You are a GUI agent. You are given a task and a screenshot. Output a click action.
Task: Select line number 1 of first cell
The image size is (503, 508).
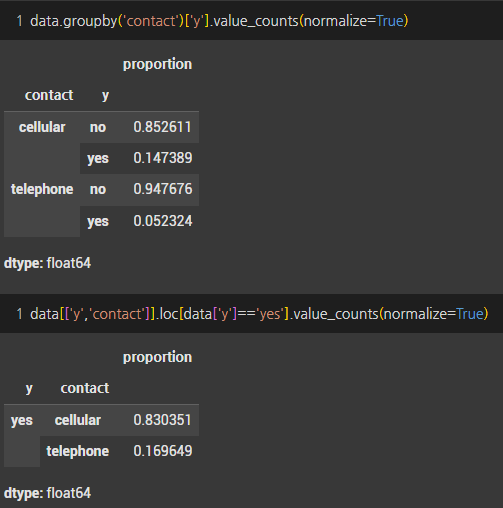(x=20, y=21)
